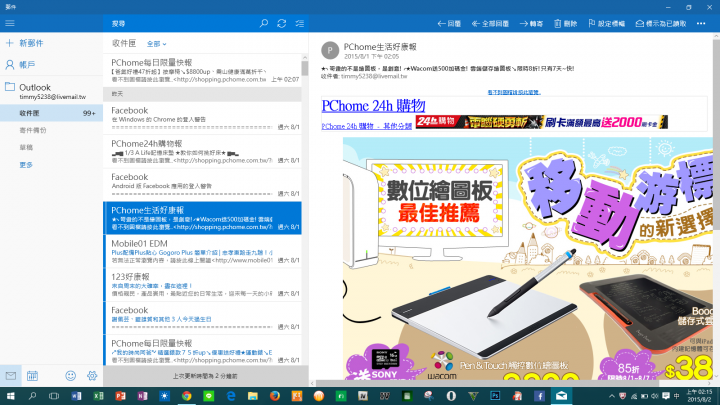Viewport: 720px width, 405px height.
Task: Open the Drafts (草稿) folder
Action: [26, 147]
